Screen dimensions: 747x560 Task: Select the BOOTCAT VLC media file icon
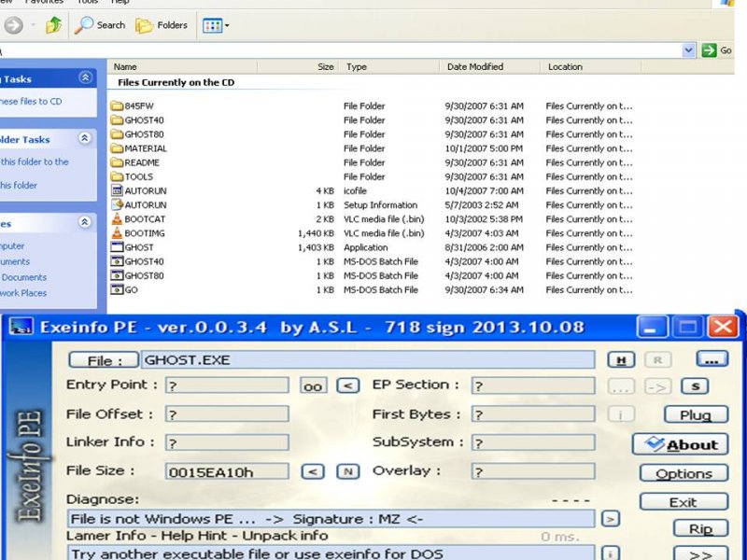(x=117, y=219)
